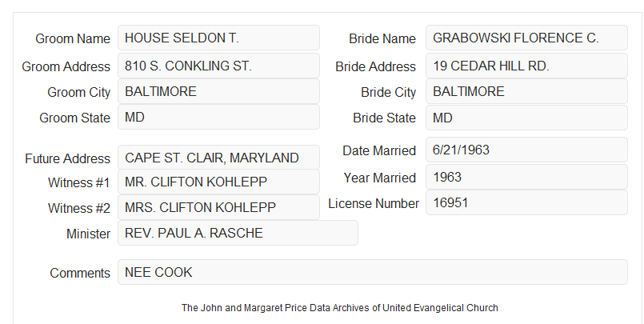This screenshot has height=324, width=644.
Task: Select the Groom Address input box
Action: (218, 66)
